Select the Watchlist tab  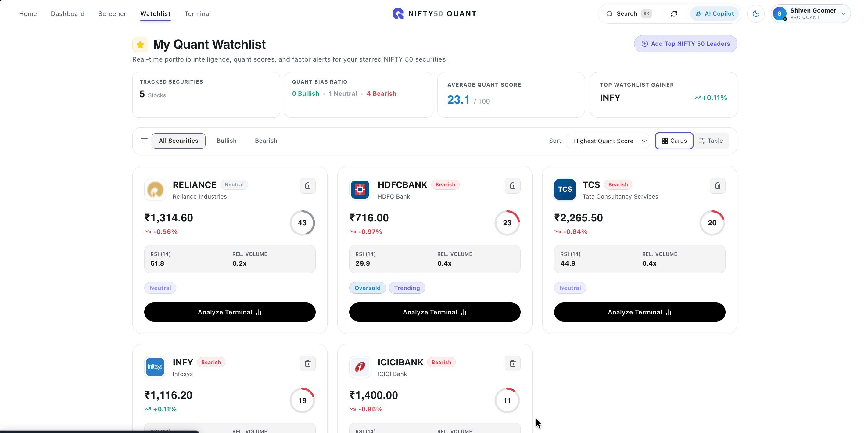pos(155,14)
